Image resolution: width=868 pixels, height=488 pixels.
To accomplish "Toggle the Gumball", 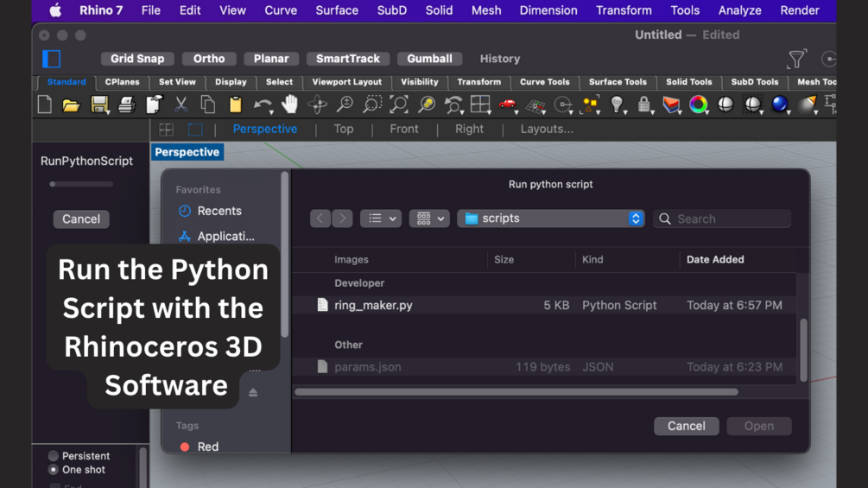I will tap(429, 59).
